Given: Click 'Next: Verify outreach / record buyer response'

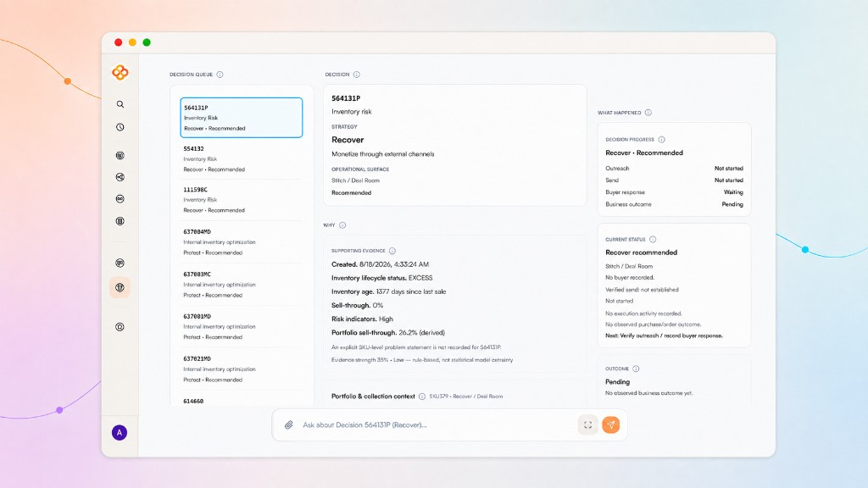Looking at the screenshot, I should 664,335.
